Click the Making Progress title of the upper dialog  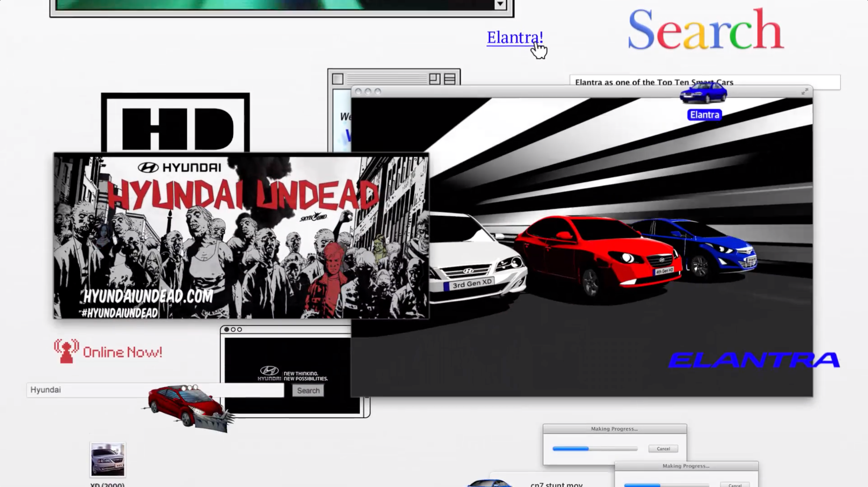tap(614, 429)
